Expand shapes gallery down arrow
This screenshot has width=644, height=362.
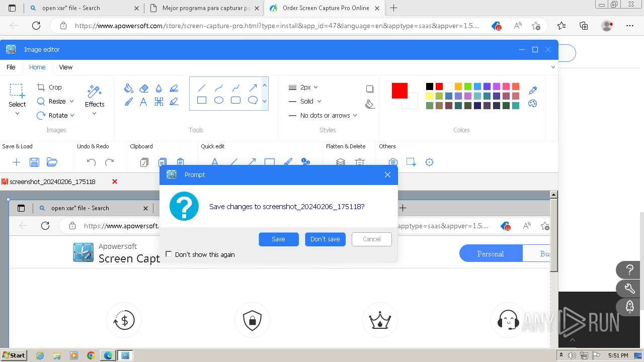265,101
